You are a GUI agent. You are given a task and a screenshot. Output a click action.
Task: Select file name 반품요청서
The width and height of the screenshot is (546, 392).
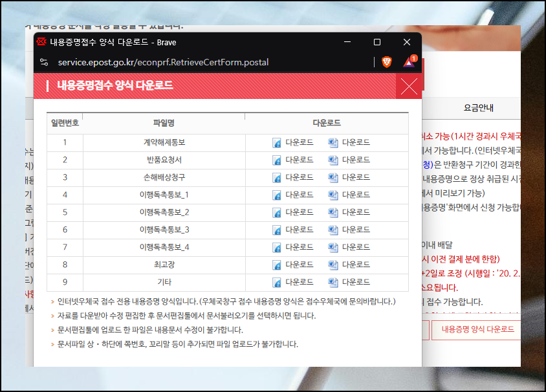164,160
